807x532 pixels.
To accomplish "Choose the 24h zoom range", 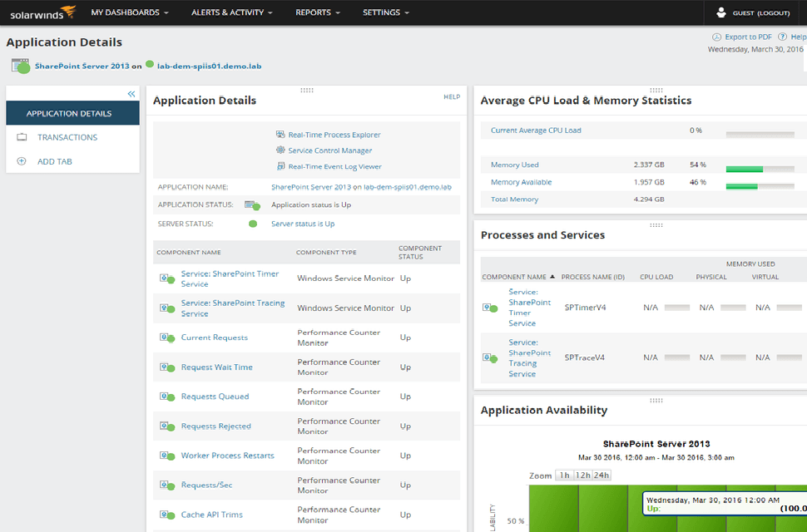I will click(x=601, y=475).
